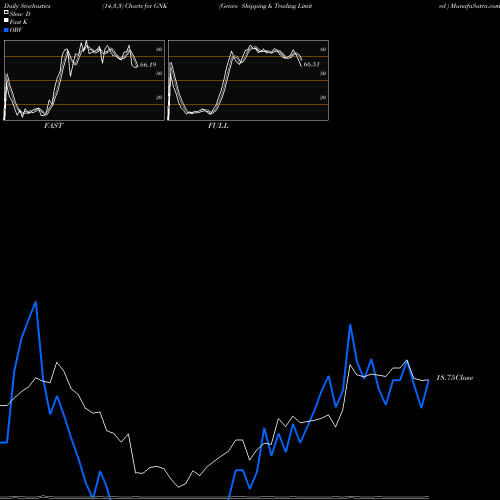Select the 'OBV' legend label
The width and height of the screenshot is (500, 500).
(16, 30)
